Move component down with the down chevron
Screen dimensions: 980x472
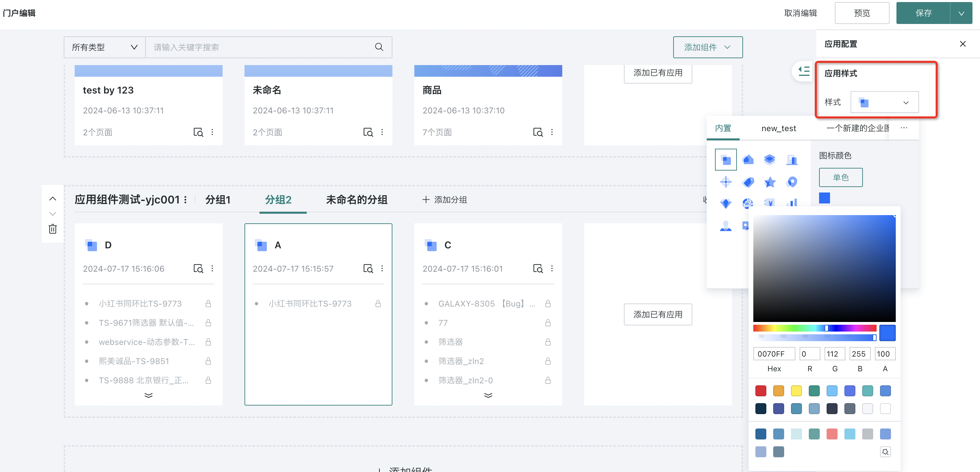[53, 213]
